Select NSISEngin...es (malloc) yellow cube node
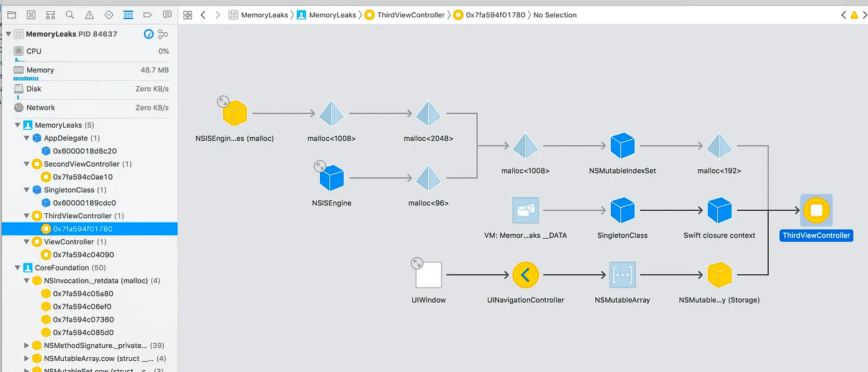Screen dimensions: 868x372 (235, 114)
